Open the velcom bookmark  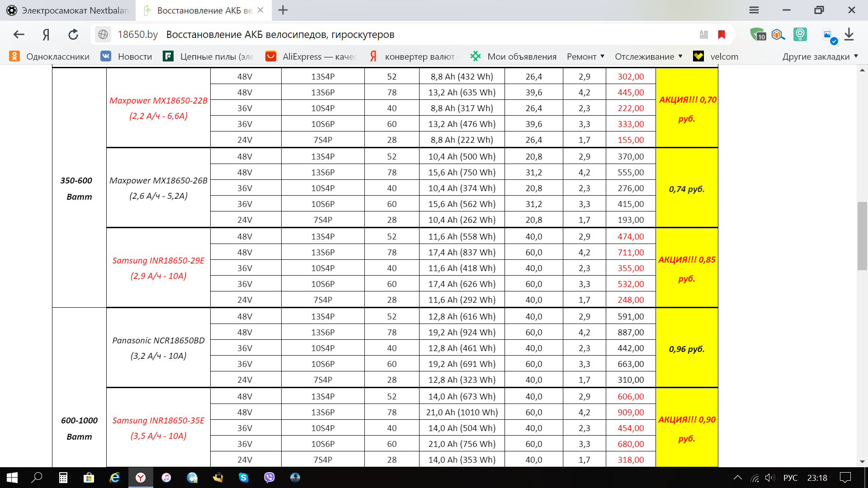tap(716, 56)
